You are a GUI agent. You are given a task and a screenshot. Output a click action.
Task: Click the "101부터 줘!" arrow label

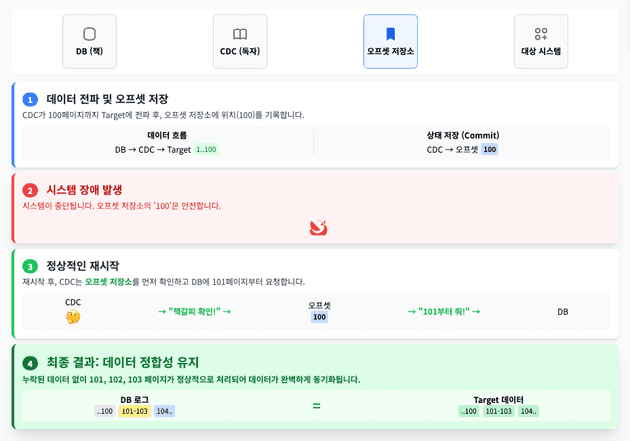pos(444,311)
